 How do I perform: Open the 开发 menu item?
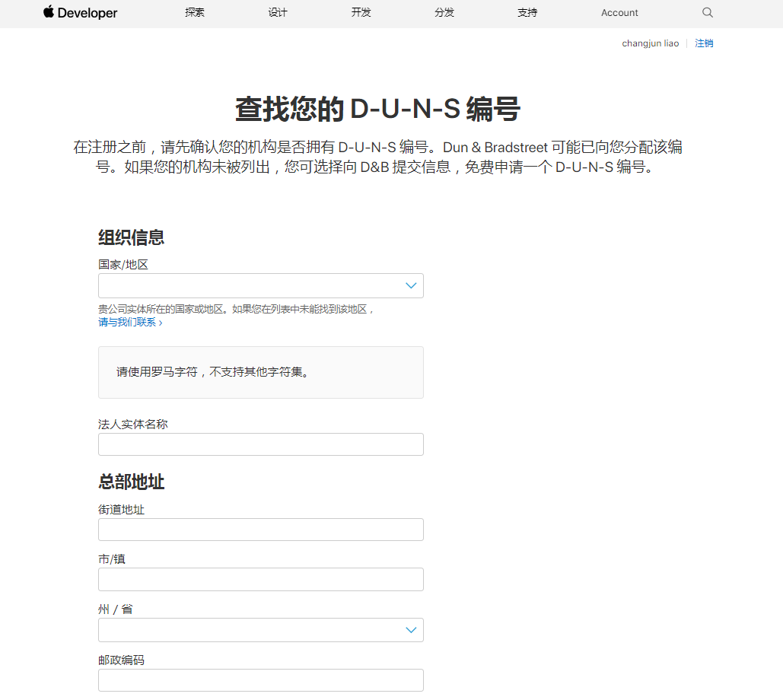point(361,12)
